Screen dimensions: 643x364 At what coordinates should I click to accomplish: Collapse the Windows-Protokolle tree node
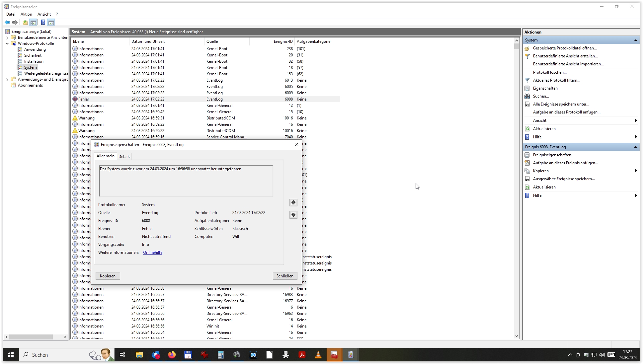click(x=7, y=43)
